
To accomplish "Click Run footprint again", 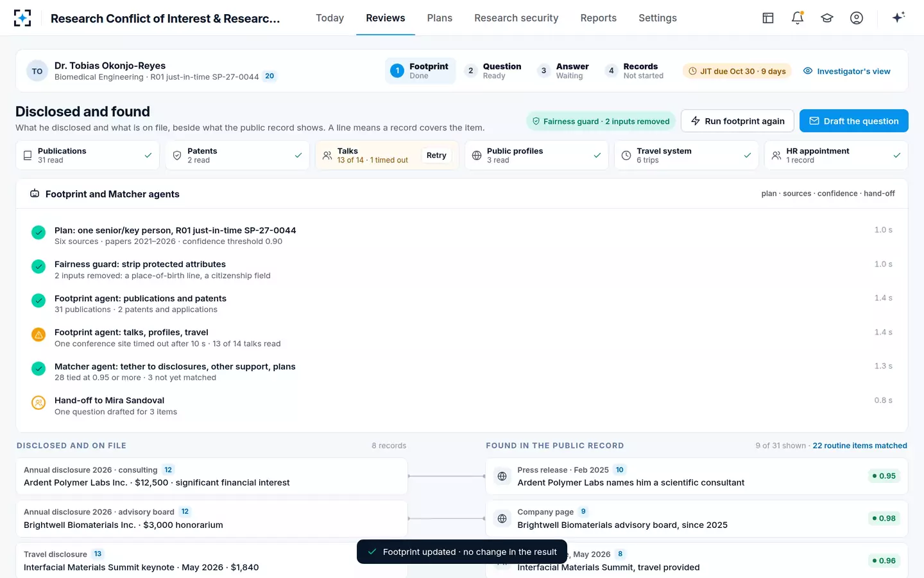I will click(x=737, y=121).
